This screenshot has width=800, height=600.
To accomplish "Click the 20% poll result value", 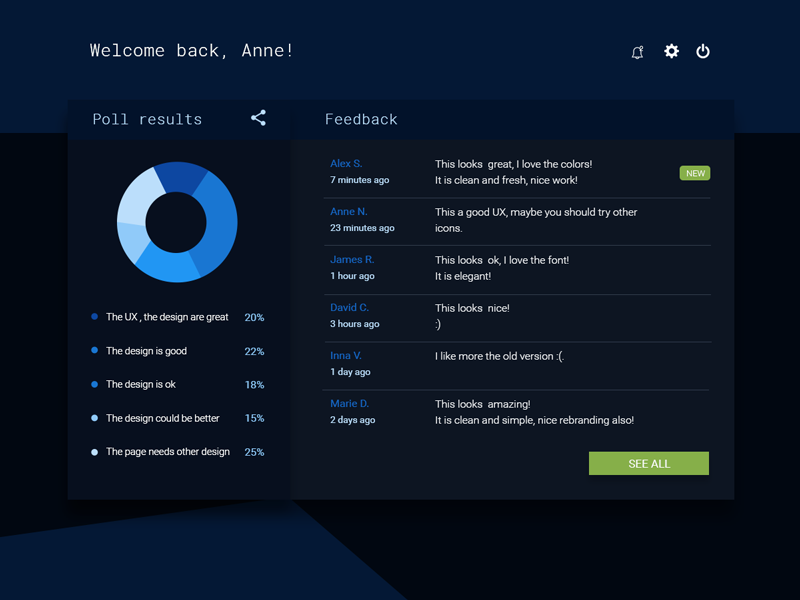I will (x=254, y=317).
